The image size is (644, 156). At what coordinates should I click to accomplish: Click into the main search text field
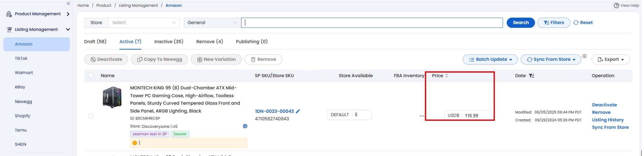pyautogui.click(x=372, y=23)
